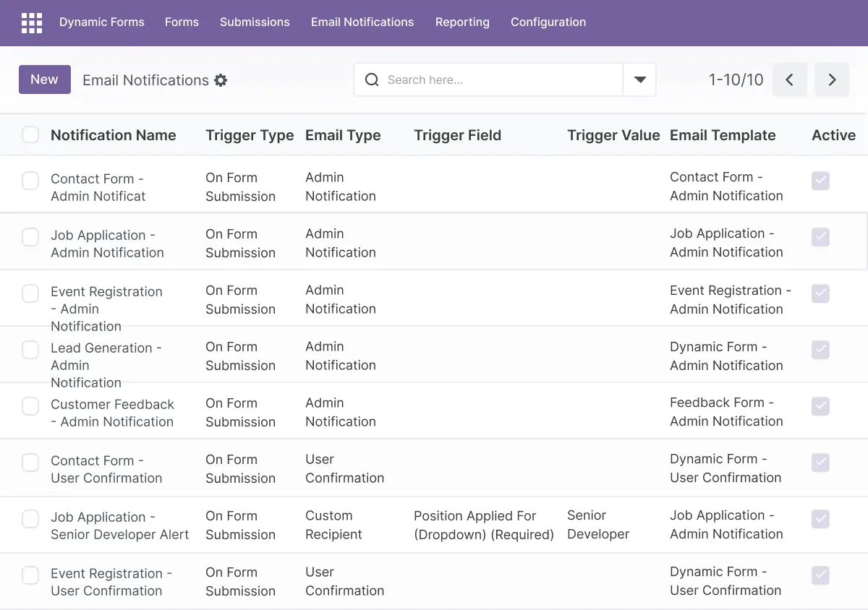The width and height of the screenshot is (868, 610).
Task: Go to previous page arrow
Action: [x=790, y=80]
